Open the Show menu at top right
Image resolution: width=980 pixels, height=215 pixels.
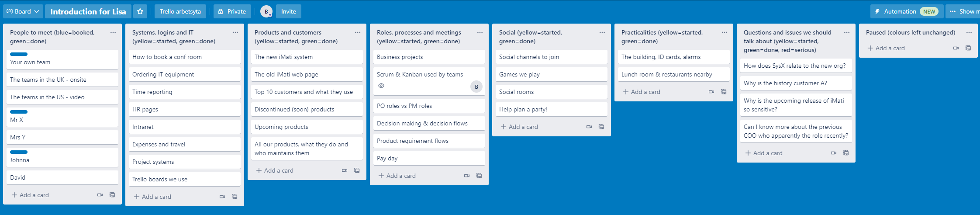coord(963,11)
